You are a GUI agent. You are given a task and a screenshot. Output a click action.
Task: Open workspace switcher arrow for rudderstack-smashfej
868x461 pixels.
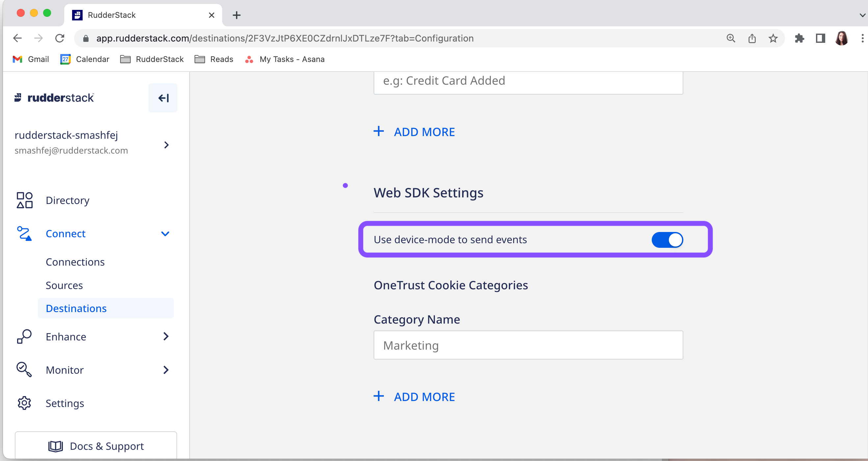pyautogui.click(x=166, y=145)
